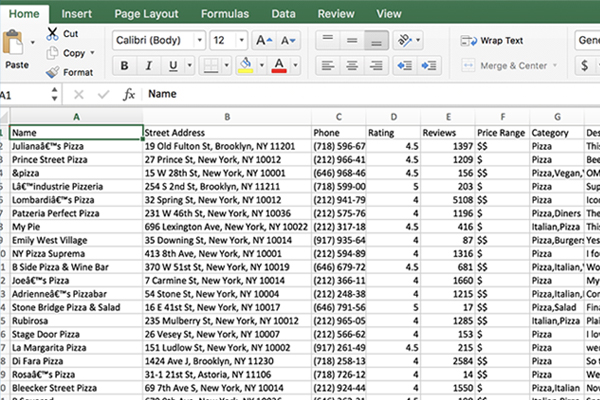Image resolution: width=600 pixels, height=400 pixels.
Task: Decrease font size with smaller A icon
Action: click(x=286, y=40)
